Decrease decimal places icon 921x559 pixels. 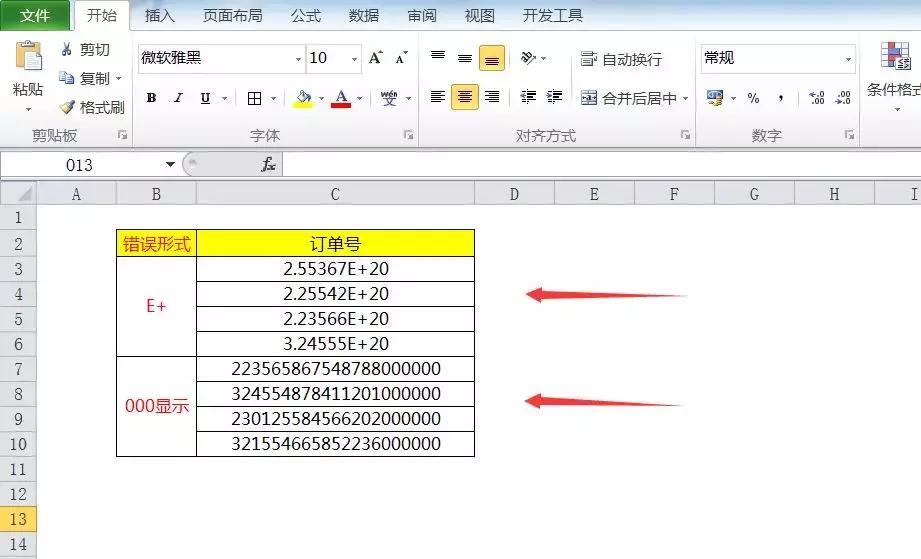click(843, 98)
